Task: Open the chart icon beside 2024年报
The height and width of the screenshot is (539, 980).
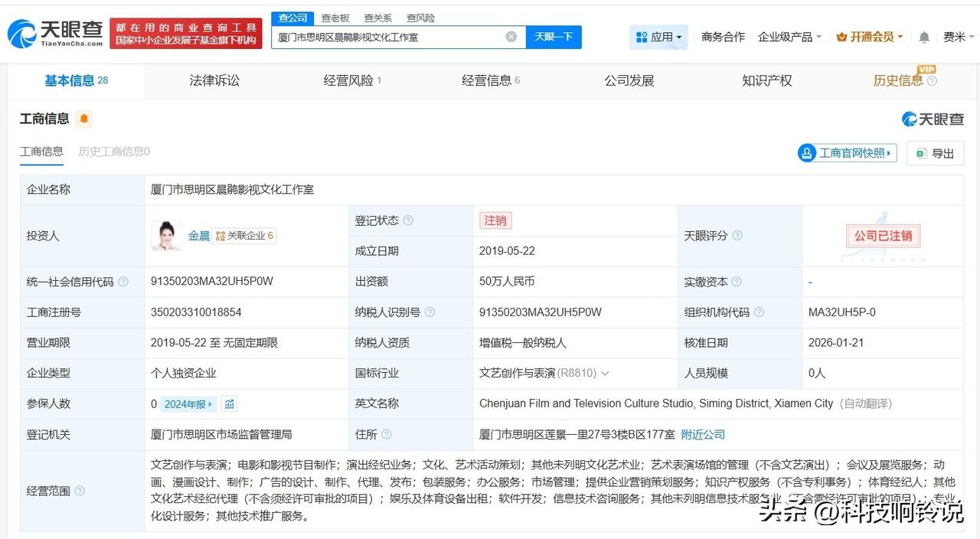Action: [229, 403]
